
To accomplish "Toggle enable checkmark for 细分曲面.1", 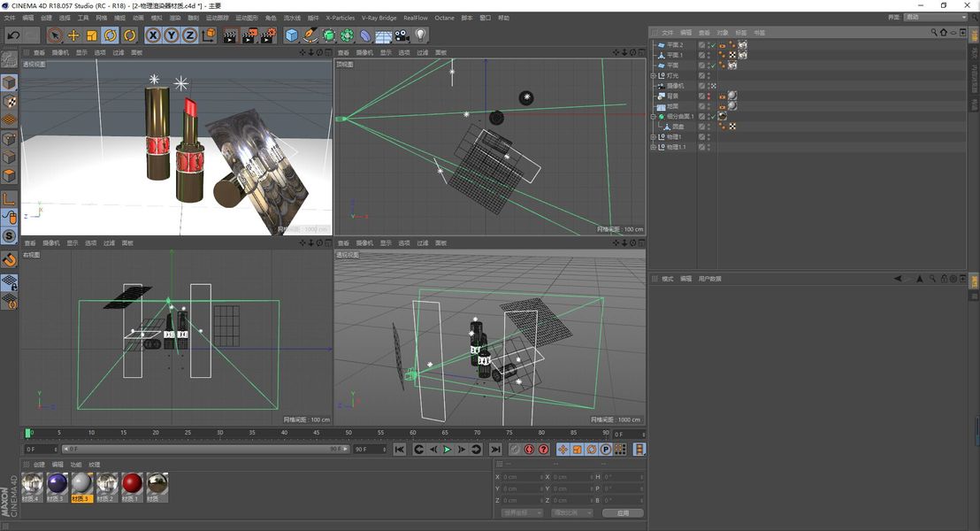I will click(713, 116).
